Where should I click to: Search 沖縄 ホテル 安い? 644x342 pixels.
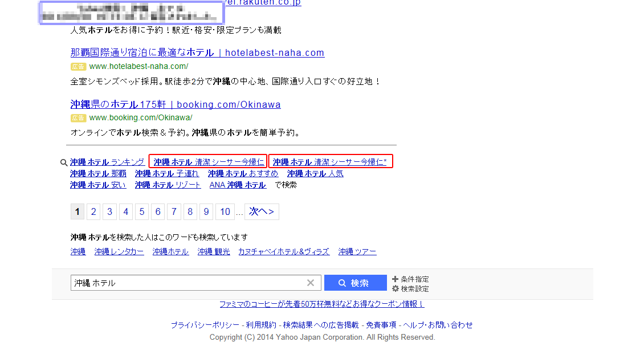[x=98, y=185]
